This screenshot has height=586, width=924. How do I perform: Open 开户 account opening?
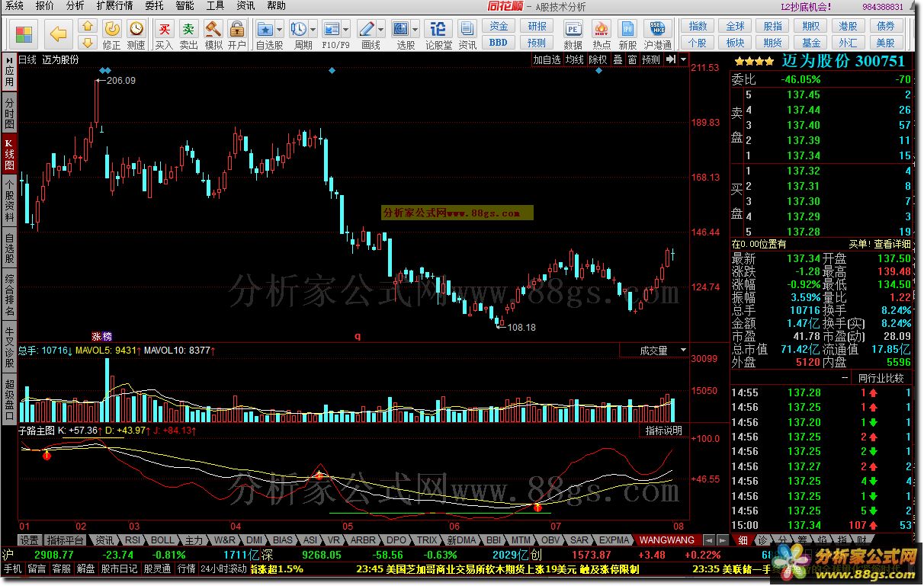pyautogui.click(x=237, y=35)
